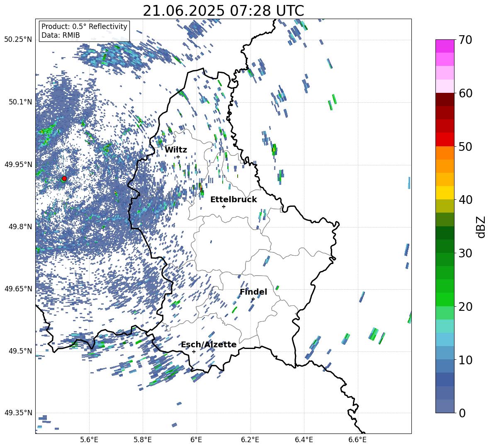491x448 pixels.
Task: Pick the light blue colorbar swatch above 10
Action: click(445, 353)
